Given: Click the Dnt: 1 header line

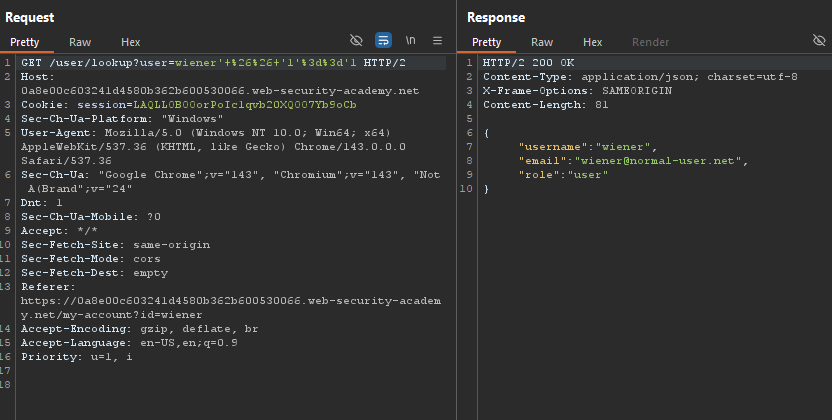Looking at the screenshot, I should click(x=41, y=203).
